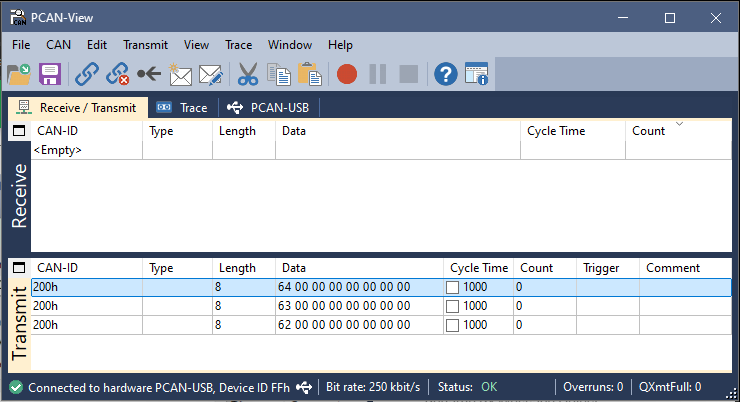Click the QXmtFull: 0 status field

670,387
